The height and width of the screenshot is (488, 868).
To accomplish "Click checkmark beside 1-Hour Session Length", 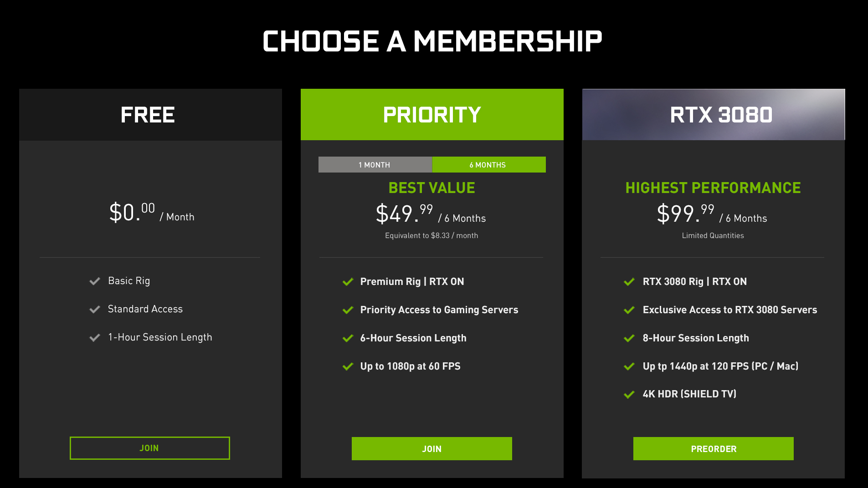I will coord(95,338).
